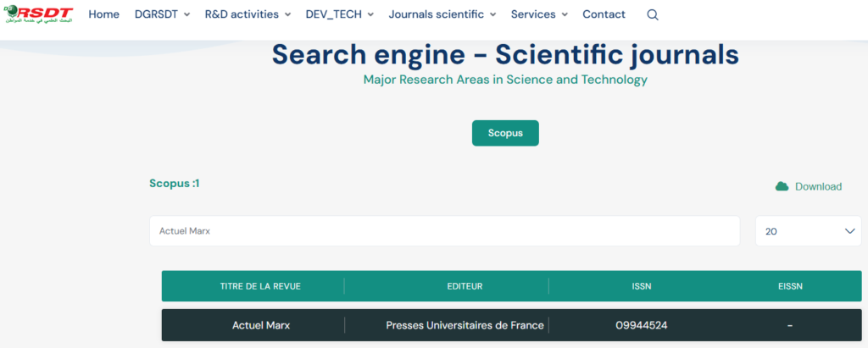
Task: Expand the R&D activities chevron
Action: tap(287, 15)
